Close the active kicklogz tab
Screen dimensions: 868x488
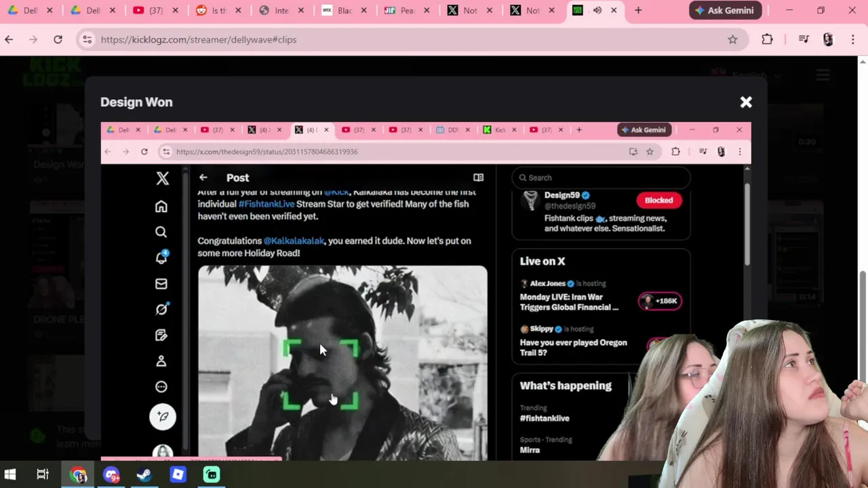(x=614, y=10)
